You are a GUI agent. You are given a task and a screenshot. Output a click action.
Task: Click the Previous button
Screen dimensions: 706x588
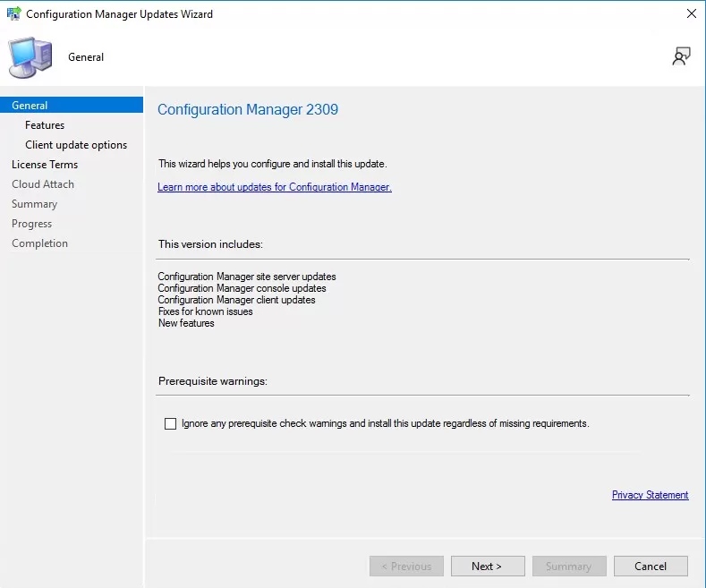[406, 566]
